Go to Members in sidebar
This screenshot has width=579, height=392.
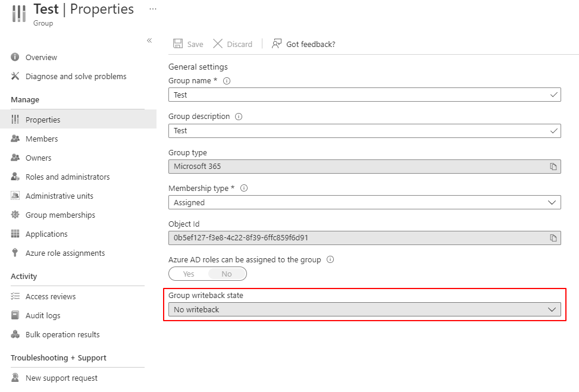tap(42, 139)
